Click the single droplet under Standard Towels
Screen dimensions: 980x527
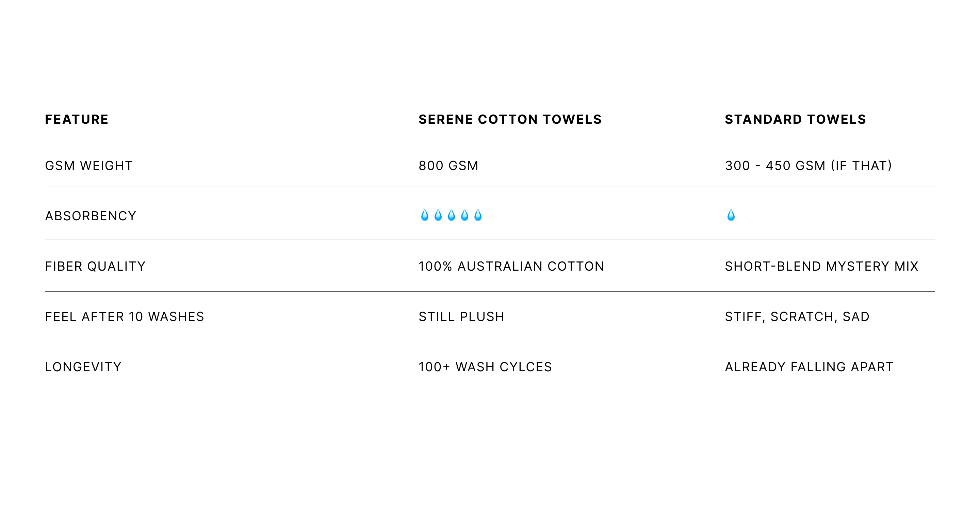(x=731, y=215)
